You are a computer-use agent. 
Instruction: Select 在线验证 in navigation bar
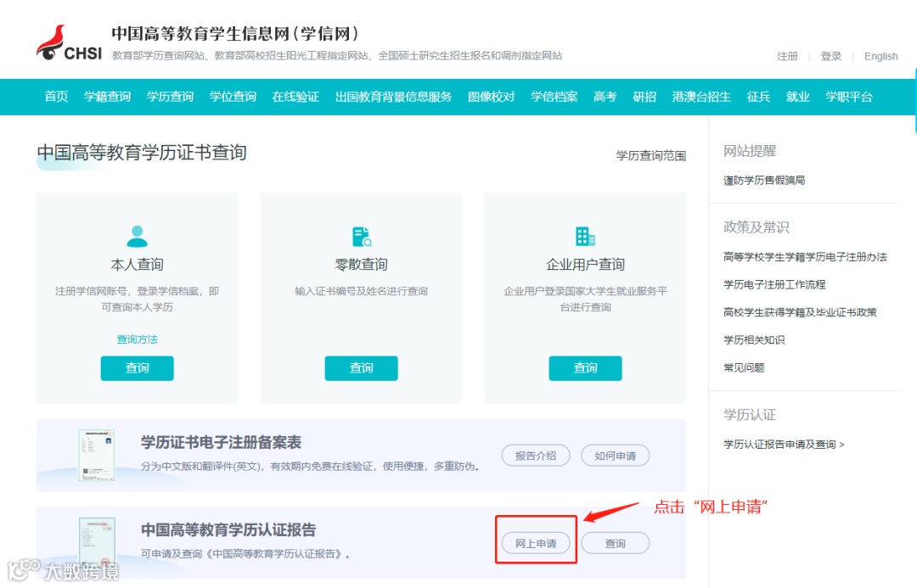pos(295,97)
